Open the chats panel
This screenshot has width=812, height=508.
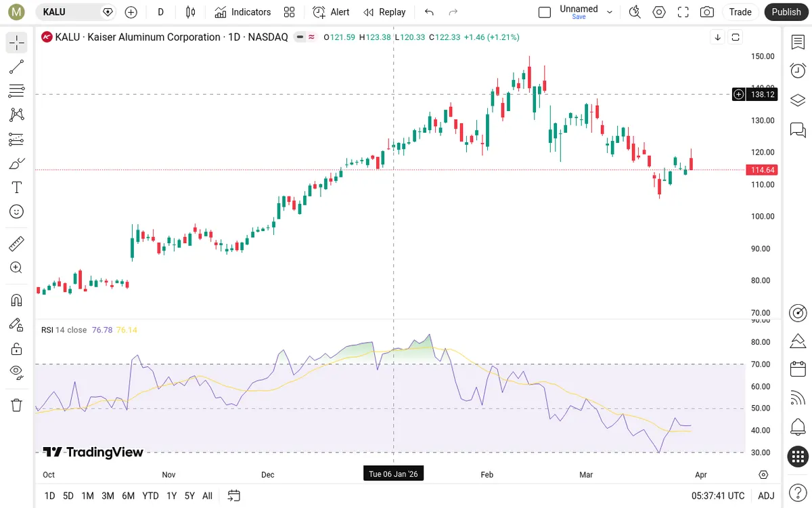point(798,129)
